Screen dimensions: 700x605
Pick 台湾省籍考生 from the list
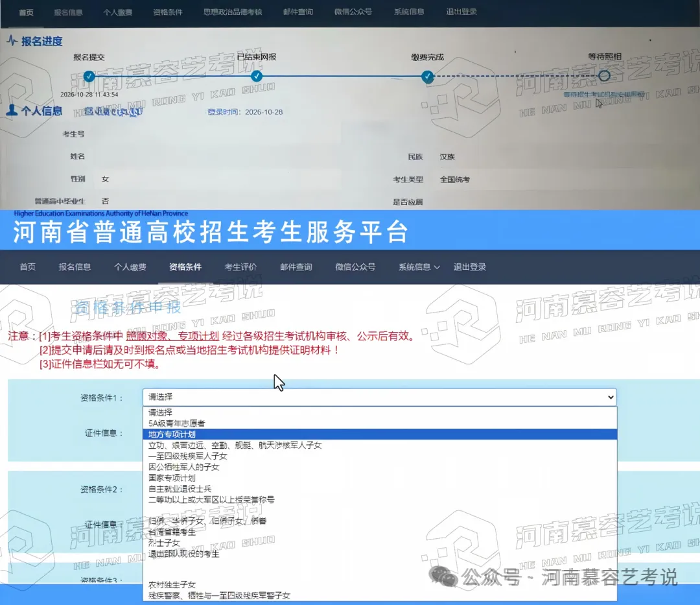pyautogui.click(x=380, y=532)
